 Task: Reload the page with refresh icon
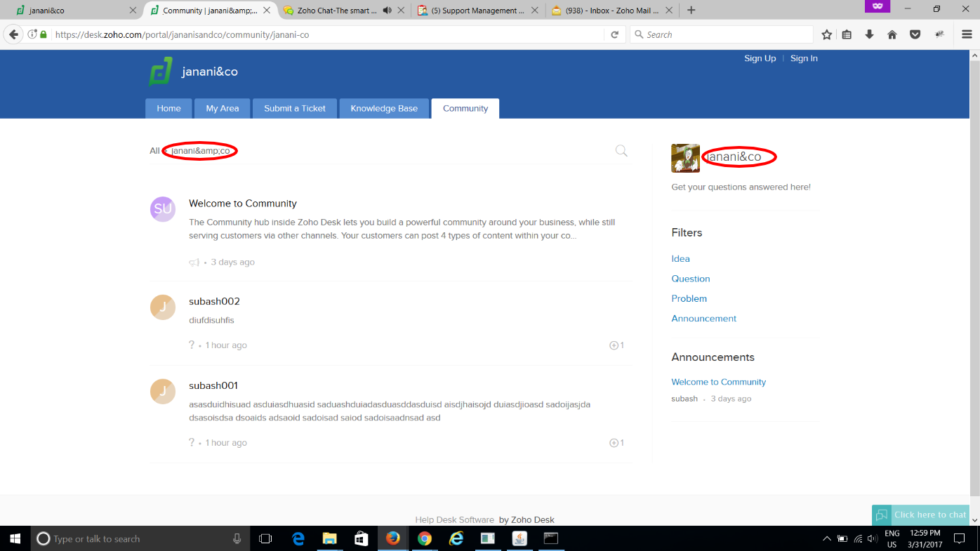614,34
